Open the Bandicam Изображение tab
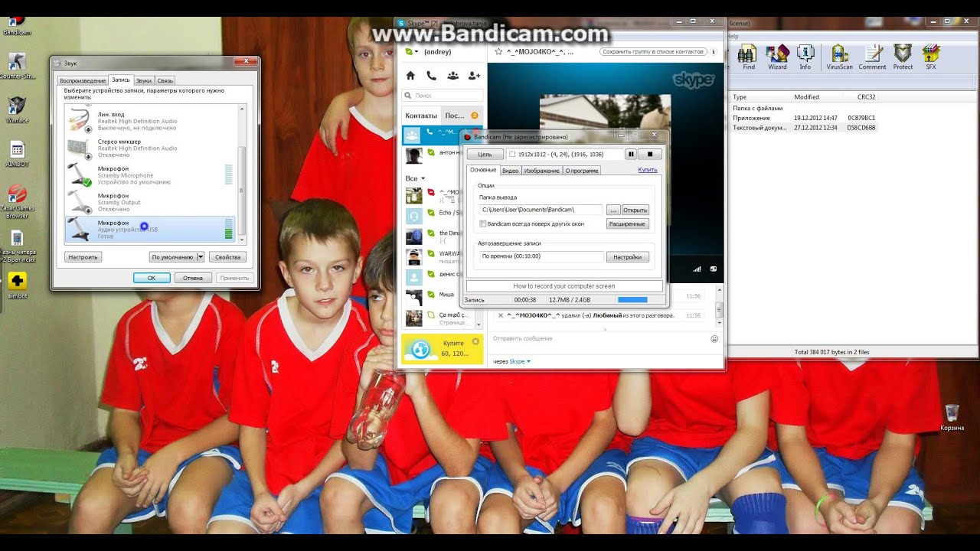 pos(541,171)
